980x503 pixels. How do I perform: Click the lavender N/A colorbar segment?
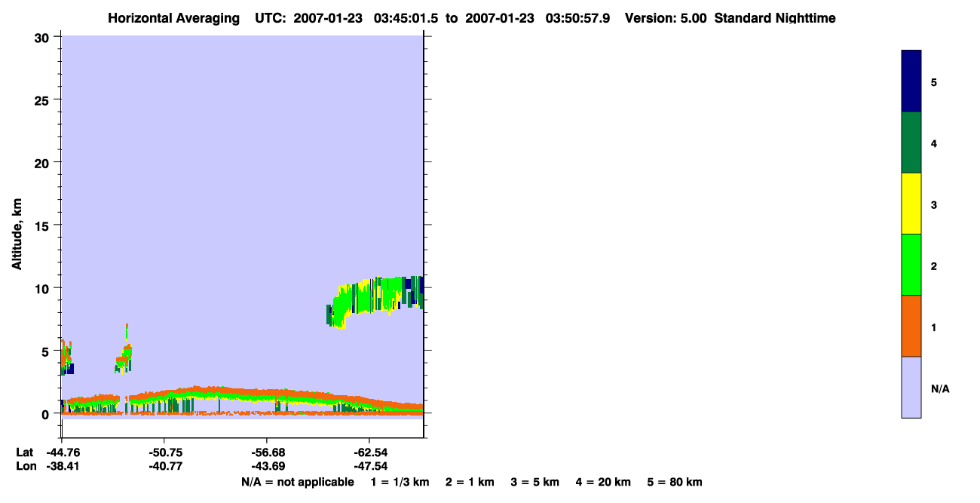(x=911, y=387)
